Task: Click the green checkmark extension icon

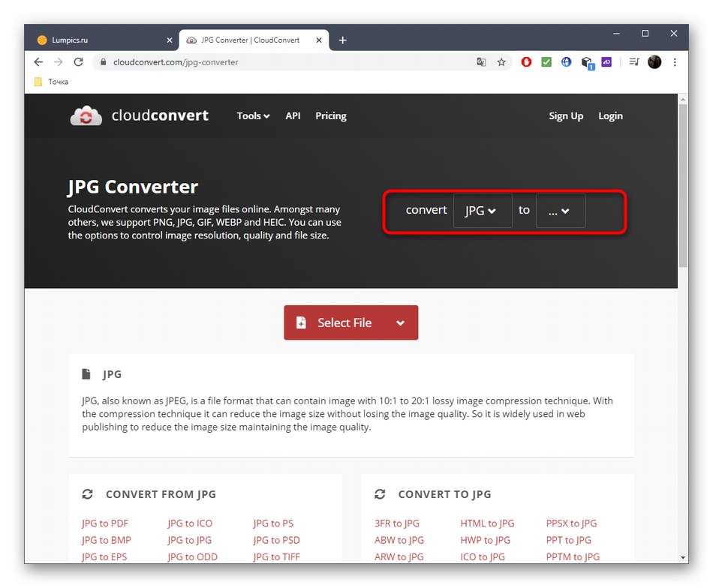Action: tap(546, 62)
